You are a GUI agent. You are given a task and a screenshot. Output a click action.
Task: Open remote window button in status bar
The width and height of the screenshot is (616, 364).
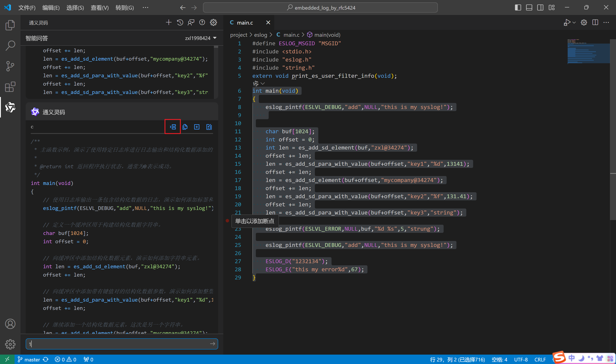7,360
